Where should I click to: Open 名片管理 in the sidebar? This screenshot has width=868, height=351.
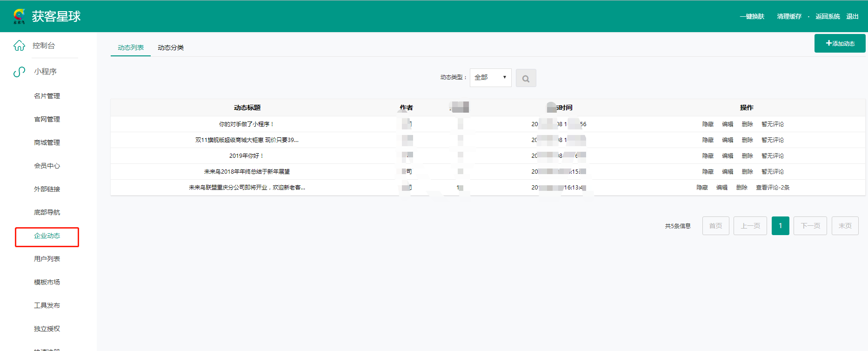pyautogui.click(x=47, y=96)
